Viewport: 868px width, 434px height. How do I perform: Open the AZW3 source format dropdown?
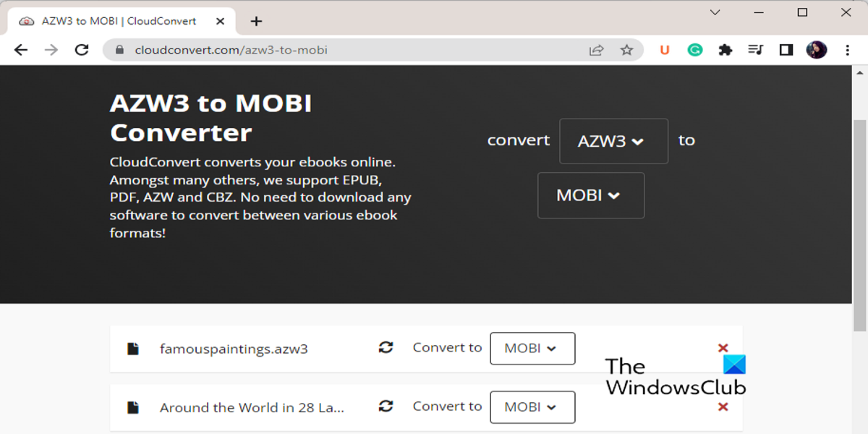(613, 141)
